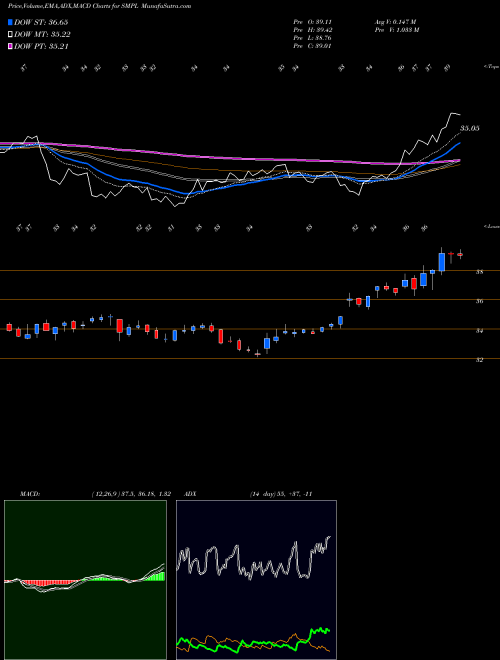Click the ADX '(14 day) 55, +37, -11' values
The image size is (500, 660).
click(280, 494)
